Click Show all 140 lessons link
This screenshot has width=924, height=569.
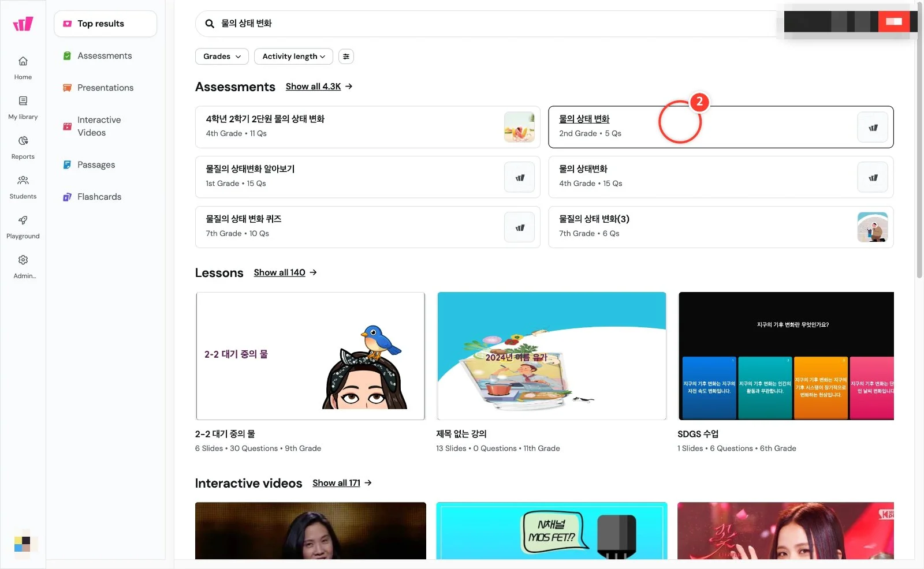pyautogui.click(x=280, y=272)
